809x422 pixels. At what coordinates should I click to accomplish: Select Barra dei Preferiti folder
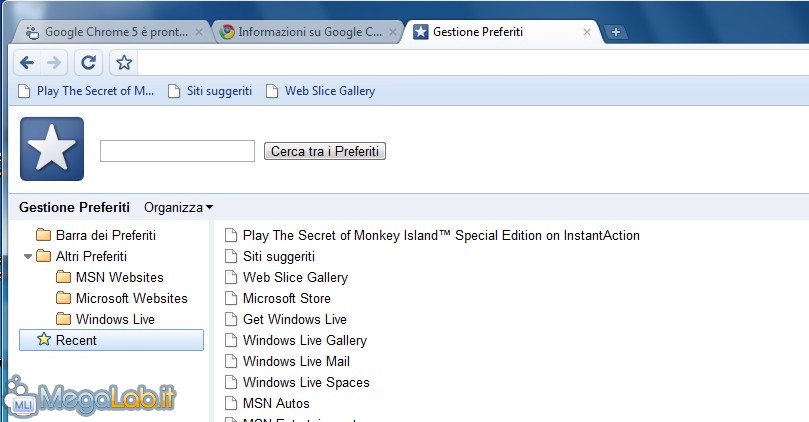pyautogui.click(x=105, y=235)
